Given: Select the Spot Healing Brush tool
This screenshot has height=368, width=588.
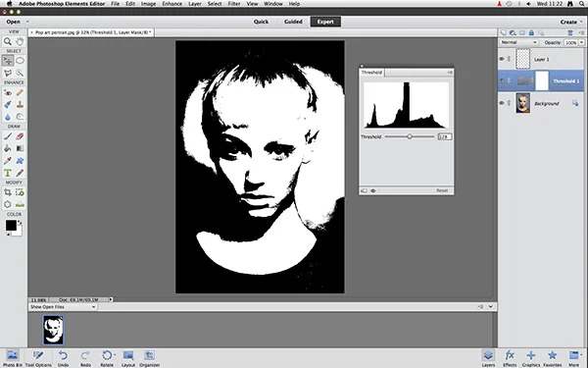Looking at the screenshot, I should point(20,92).
